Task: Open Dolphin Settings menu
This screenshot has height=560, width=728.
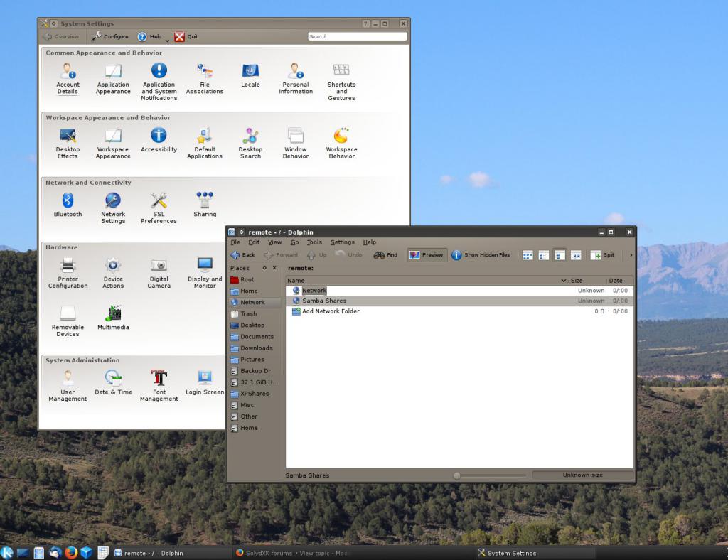Action: [x=343, y=242]
